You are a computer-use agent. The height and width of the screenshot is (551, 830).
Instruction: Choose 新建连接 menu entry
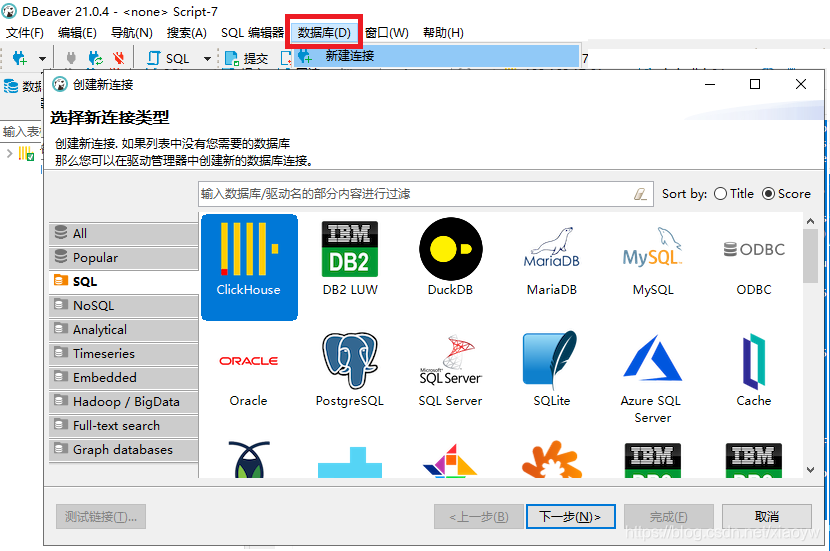click(437, 56)
